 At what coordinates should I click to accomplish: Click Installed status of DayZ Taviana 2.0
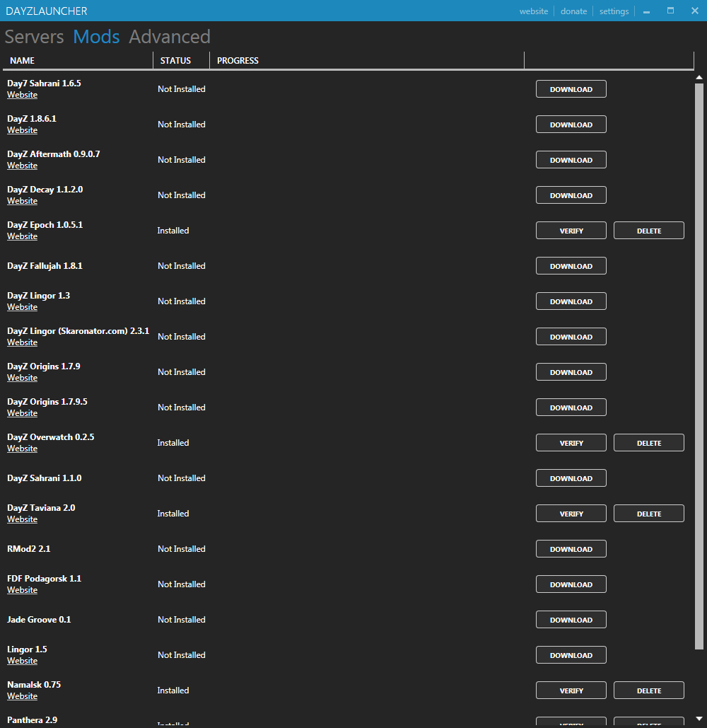173,514
